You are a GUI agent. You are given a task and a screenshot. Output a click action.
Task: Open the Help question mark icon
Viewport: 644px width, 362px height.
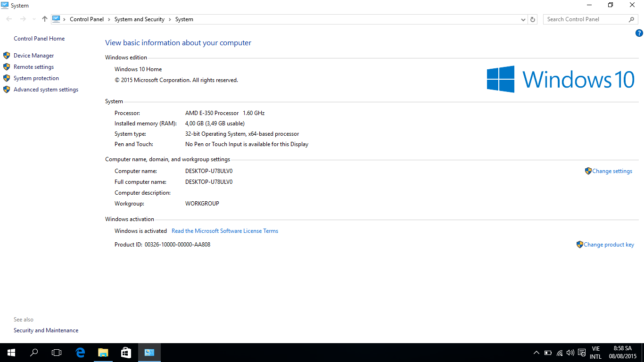[639, 33]
